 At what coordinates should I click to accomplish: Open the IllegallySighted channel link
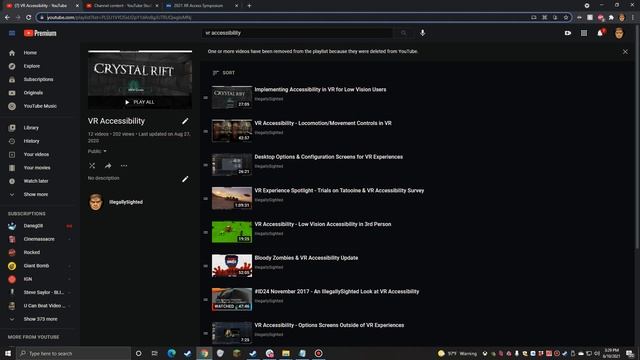[x=126, y=202]
